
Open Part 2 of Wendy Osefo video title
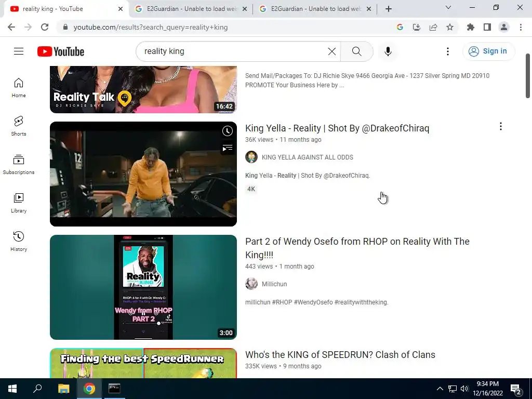coord(357,248)
